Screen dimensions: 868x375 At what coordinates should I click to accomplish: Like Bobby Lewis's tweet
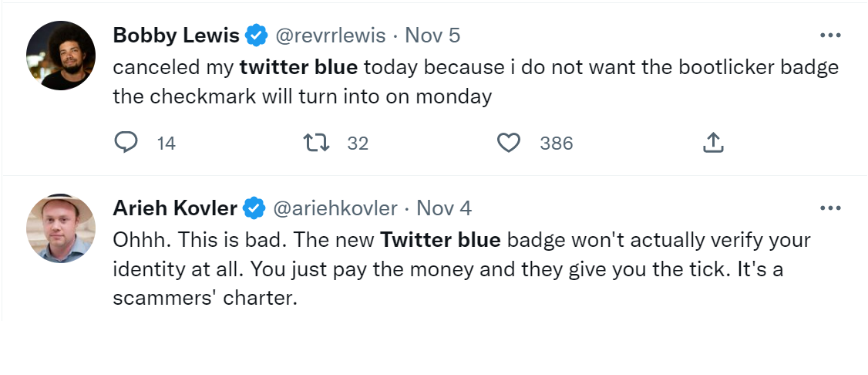(508, 143)
